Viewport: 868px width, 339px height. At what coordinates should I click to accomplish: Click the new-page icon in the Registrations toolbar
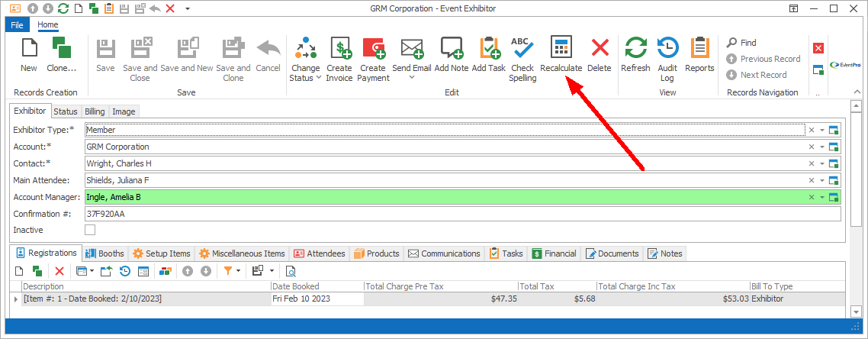(19, 271)
